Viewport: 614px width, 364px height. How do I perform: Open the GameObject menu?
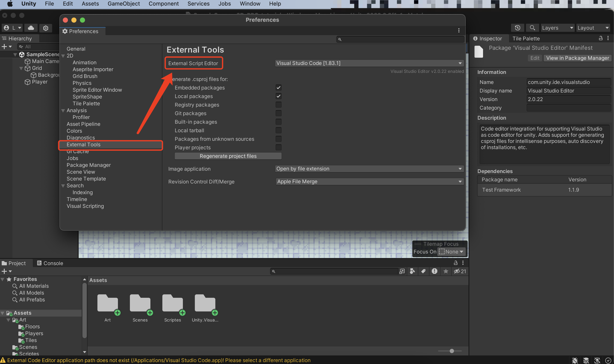[124, 4]
